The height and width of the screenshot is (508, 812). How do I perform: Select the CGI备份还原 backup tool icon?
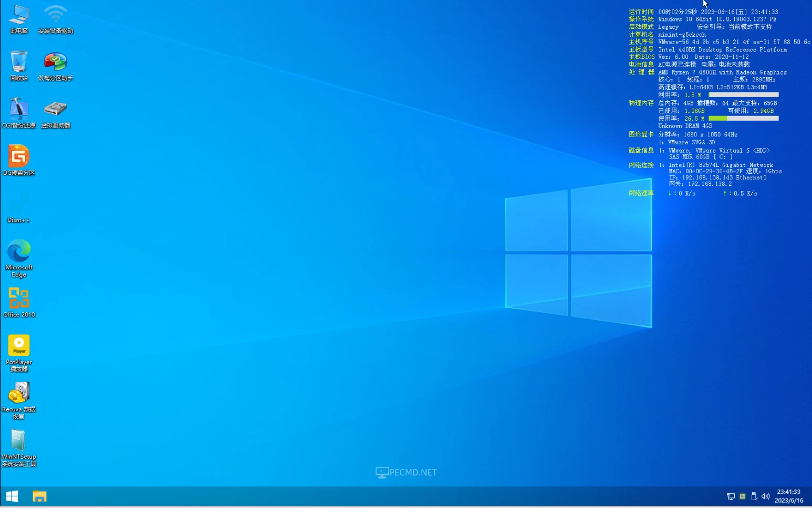(19, 113)
